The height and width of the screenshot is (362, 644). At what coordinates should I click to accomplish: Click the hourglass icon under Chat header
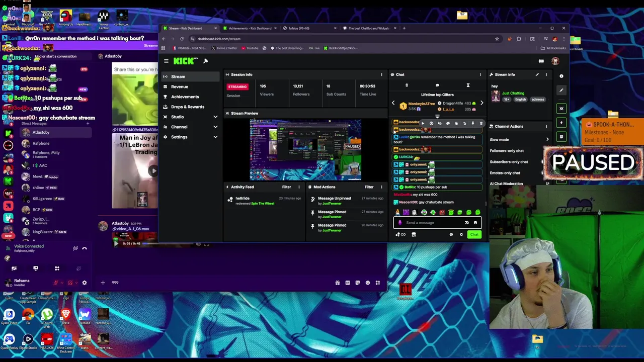468,85
